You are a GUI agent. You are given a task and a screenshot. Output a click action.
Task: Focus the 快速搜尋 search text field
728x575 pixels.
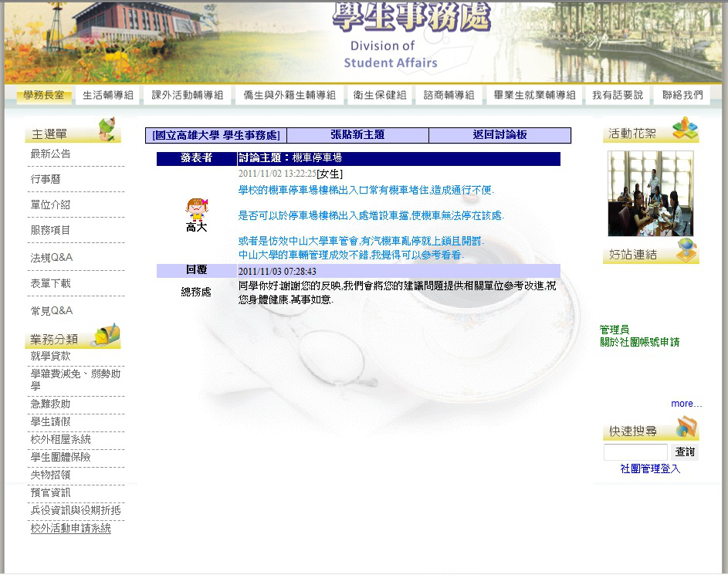(635, 452)
